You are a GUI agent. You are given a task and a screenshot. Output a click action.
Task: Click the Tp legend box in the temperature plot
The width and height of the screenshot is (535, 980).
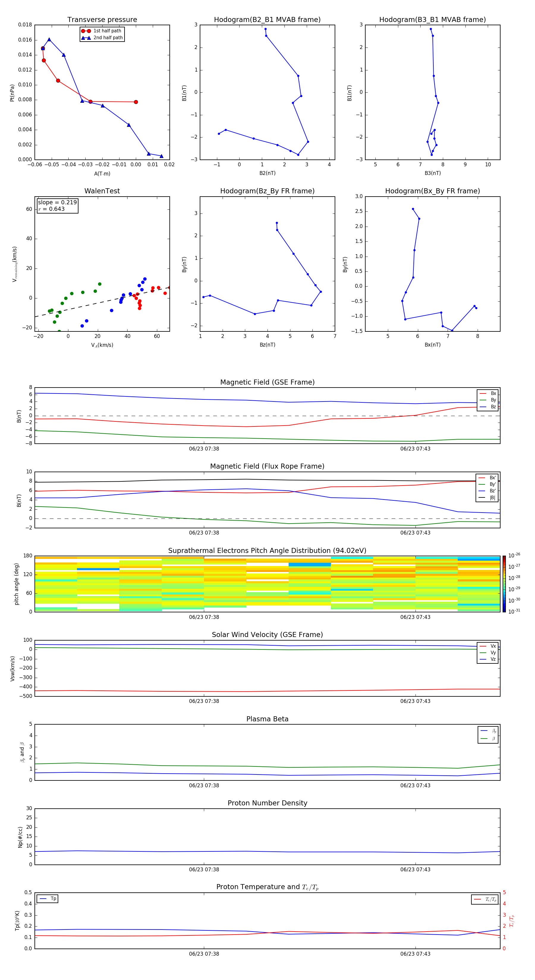47,899
